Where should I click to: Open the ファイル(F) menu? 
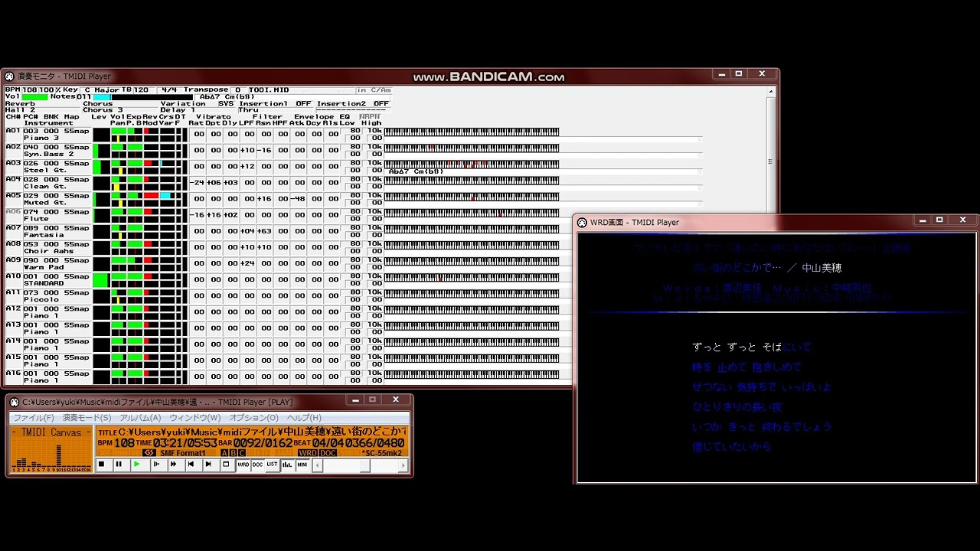tap(33, 418)
